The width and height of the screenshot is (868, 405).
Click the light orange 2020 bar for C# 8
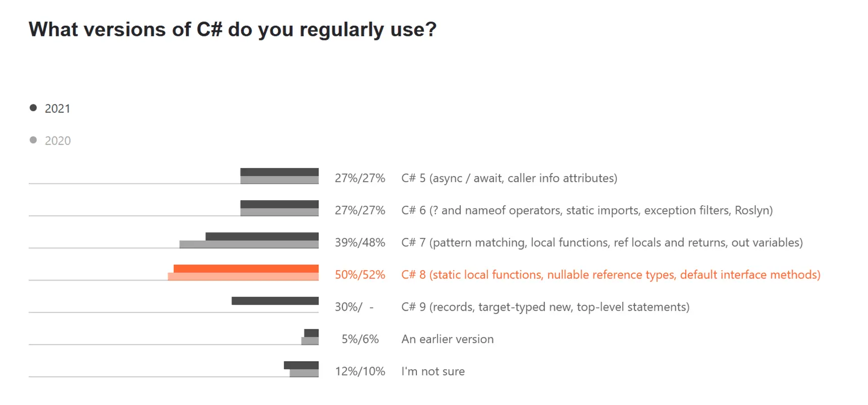click(243, 276)
